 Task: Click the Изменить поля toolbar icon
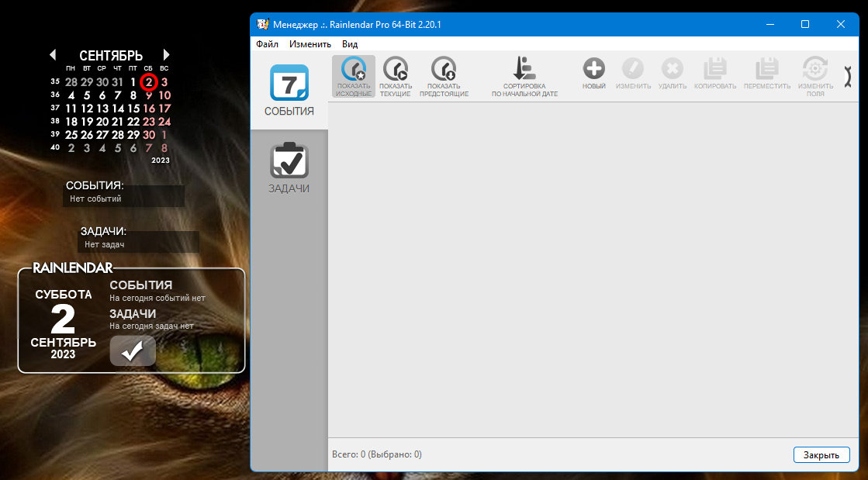coord(815,77)
